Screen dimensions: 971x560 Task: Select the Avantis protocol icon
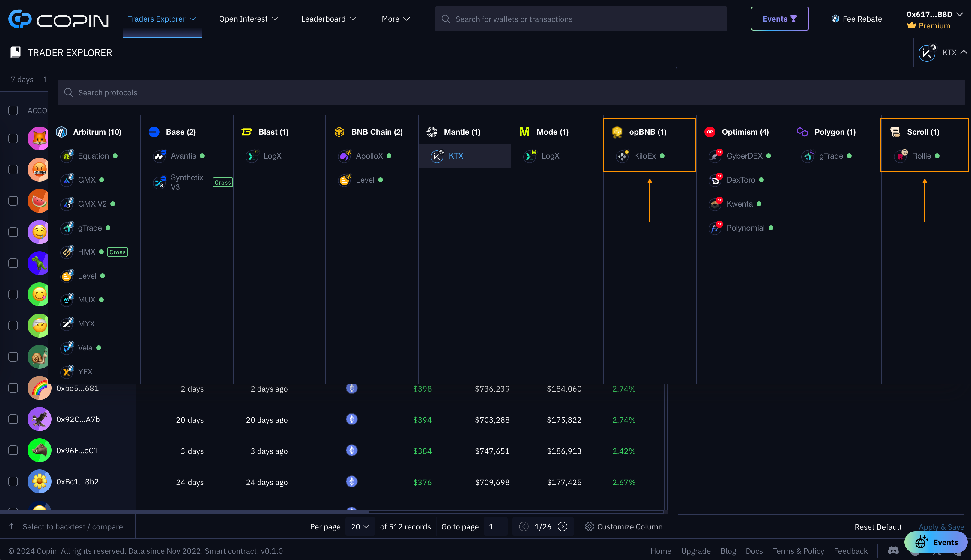tap(159, 156)
